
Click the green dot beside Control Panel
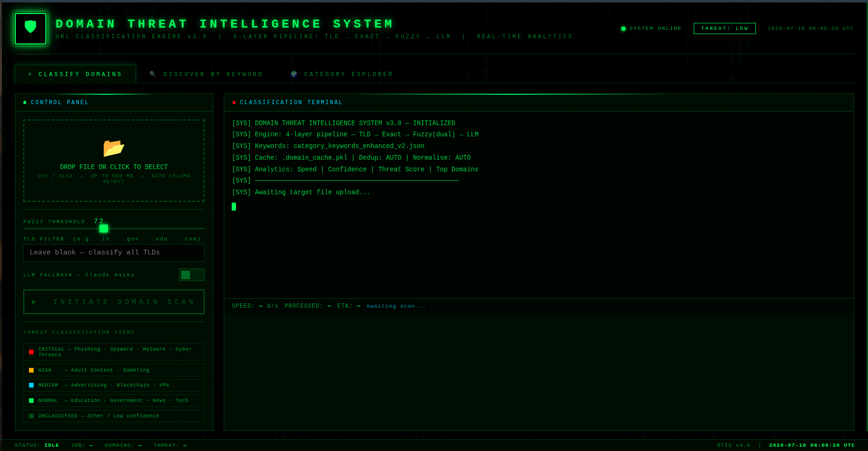25,102
